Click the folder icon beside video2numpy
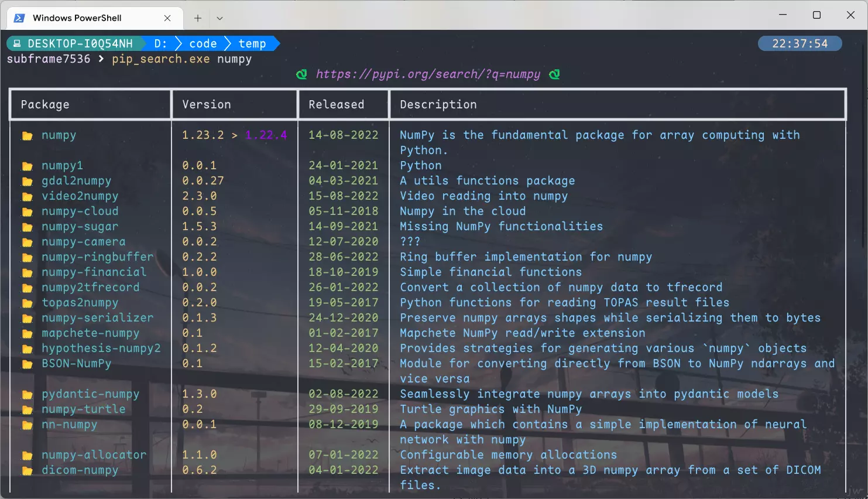The width and height of the screenshot is (868, 499). tap(27, 197)
